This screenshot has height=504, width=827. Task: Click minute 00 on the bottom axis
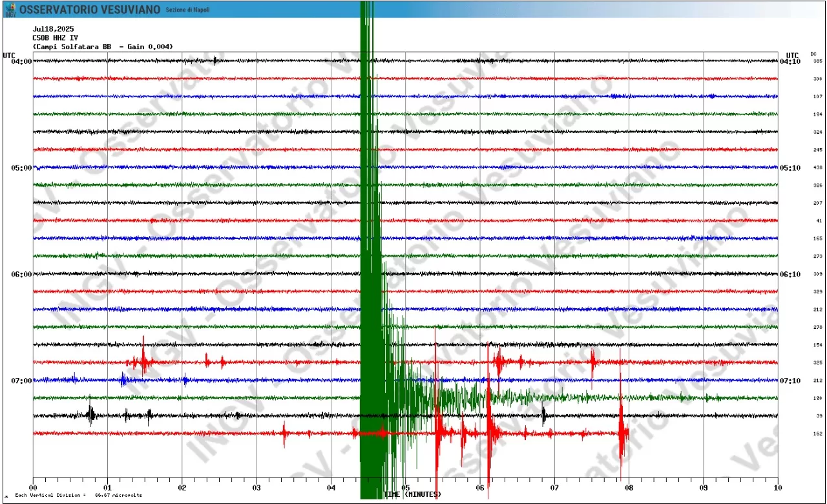click(x=33, y=488)
